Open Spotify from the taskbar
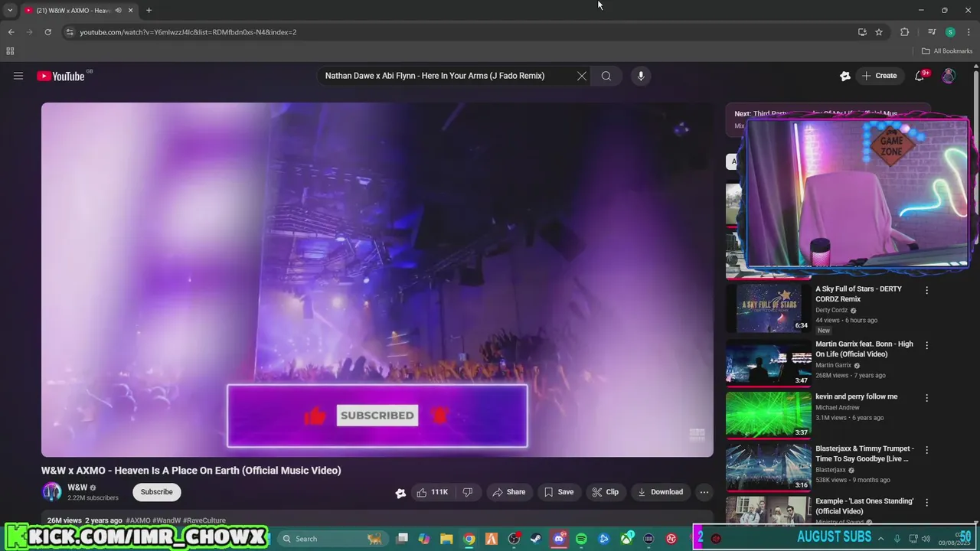Image resolution: width=980 pixels, height=551 pixels. [x=581, y=539]
